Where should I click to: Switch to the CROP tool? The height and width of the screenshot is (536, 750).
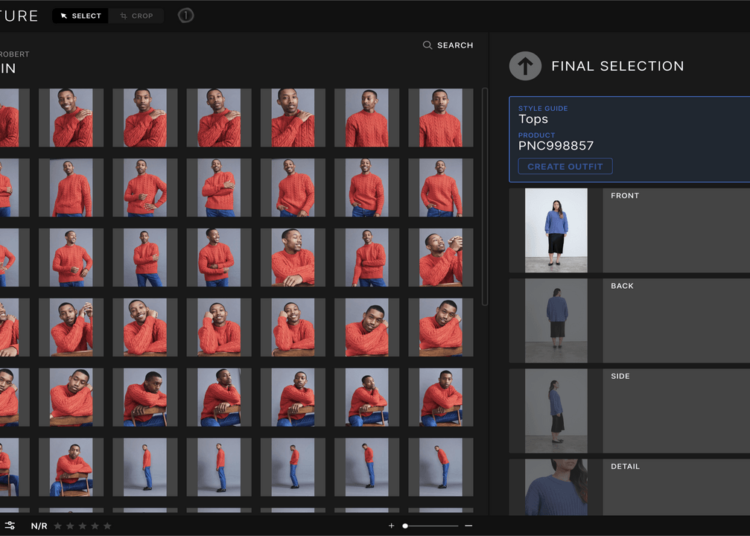click(136, 16)
